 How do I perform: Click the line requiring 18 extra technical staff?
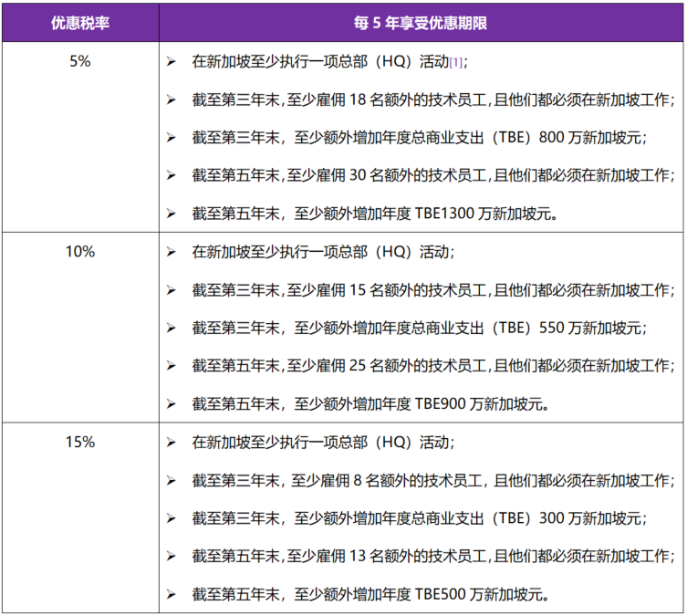click(433, 99)
